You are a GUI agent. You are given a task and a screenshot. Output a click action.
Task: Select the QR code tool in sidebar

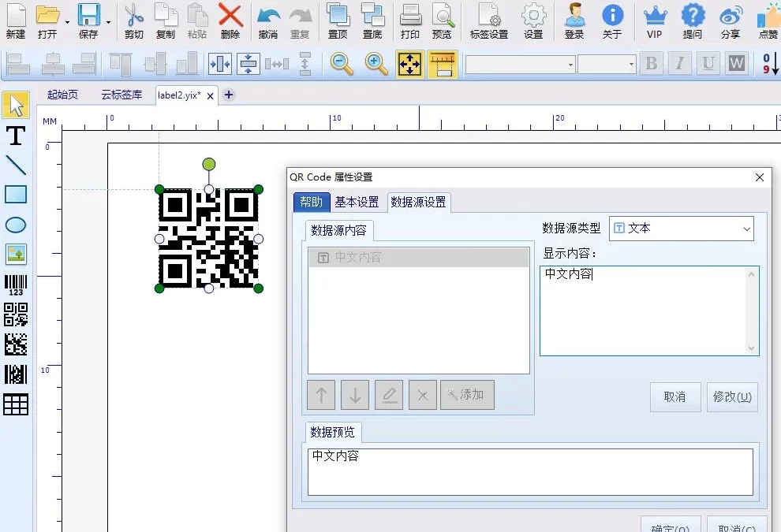click(x=16, y=314)
